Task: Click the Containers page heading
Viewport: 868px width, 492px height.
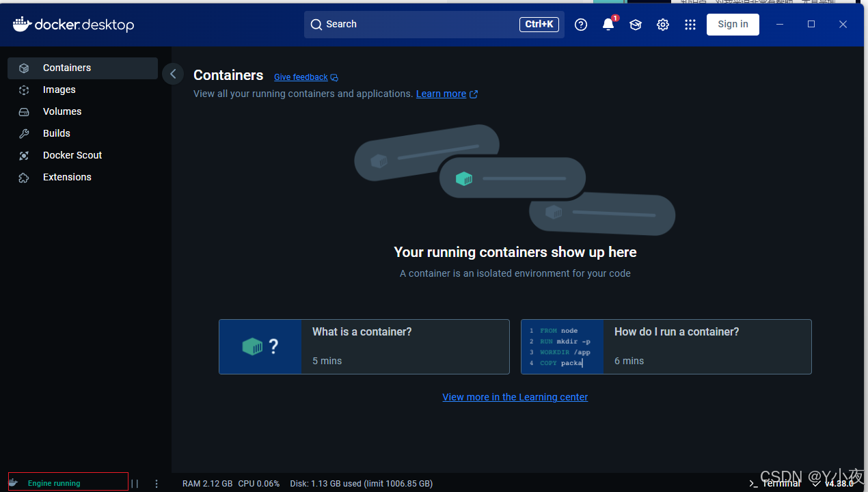Action: coord(228,75)
